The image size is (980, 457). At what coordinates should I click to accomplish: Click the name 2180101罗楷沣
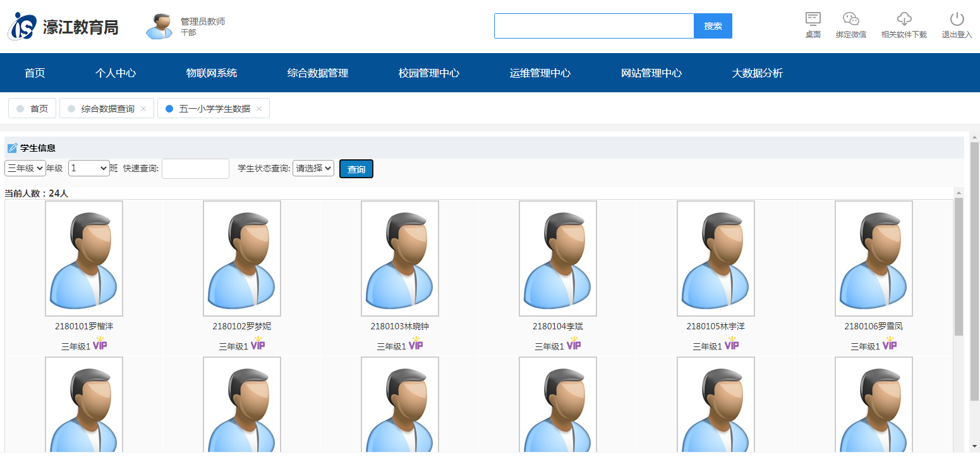84,326
